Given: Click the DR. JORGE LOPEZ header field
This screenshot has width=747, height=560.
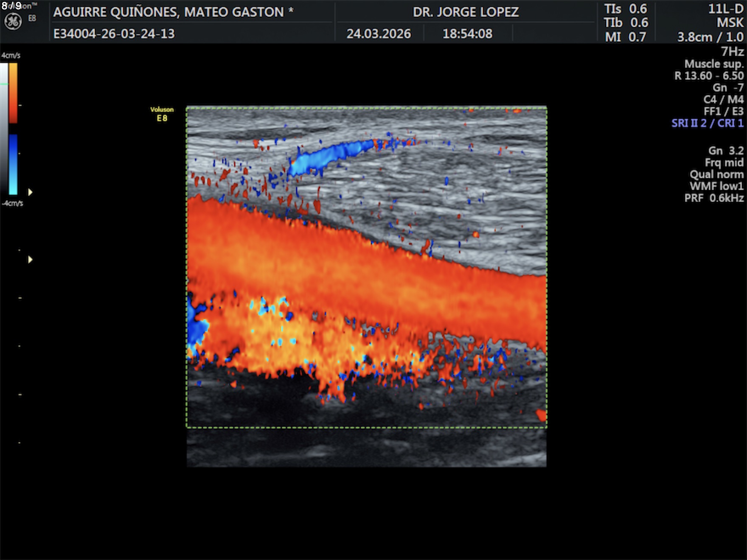Looking at the screenshot, I should pos(466,12).
